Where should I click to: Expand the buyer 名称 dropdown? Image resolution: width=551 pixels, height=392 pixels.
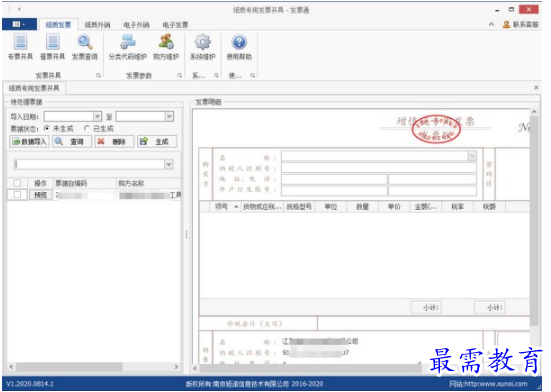[472, 156]
